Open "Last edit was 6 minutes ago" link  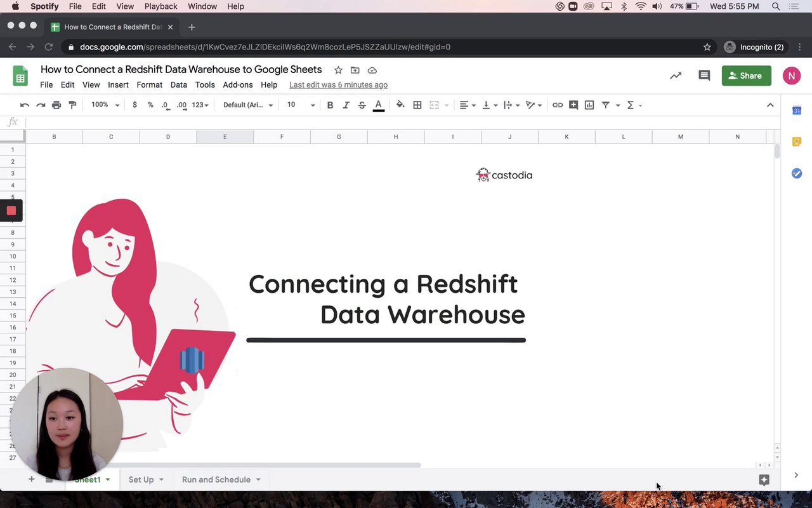(x=338, y=84)
